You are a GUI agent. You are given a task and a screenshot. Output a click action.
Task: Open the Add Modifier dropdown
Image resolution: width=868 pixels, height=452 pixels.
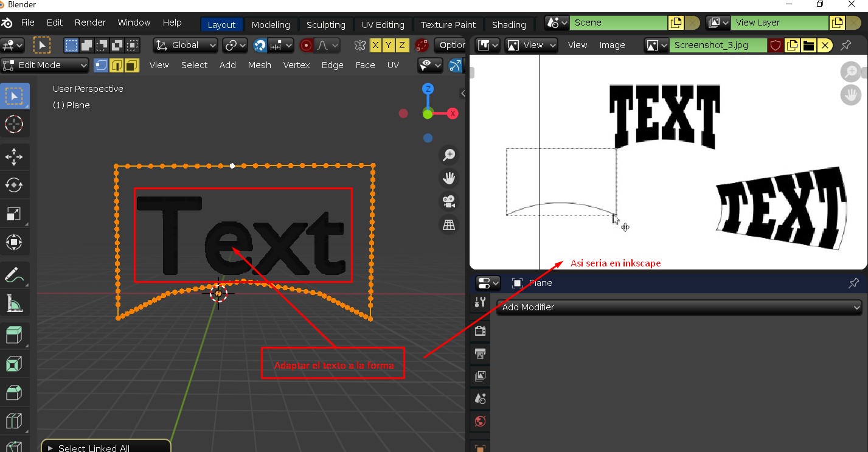pos(679,307)
